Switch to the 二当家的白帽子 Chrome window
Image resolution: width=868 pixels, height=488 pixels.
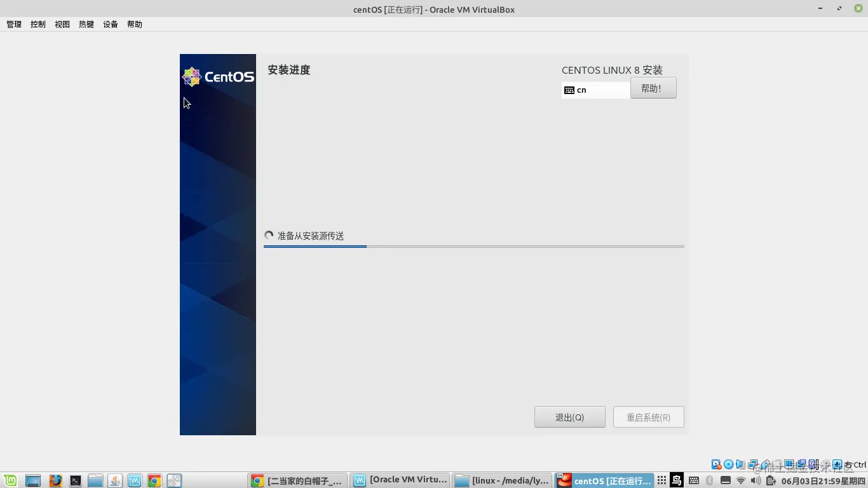[x=297, y=480]
